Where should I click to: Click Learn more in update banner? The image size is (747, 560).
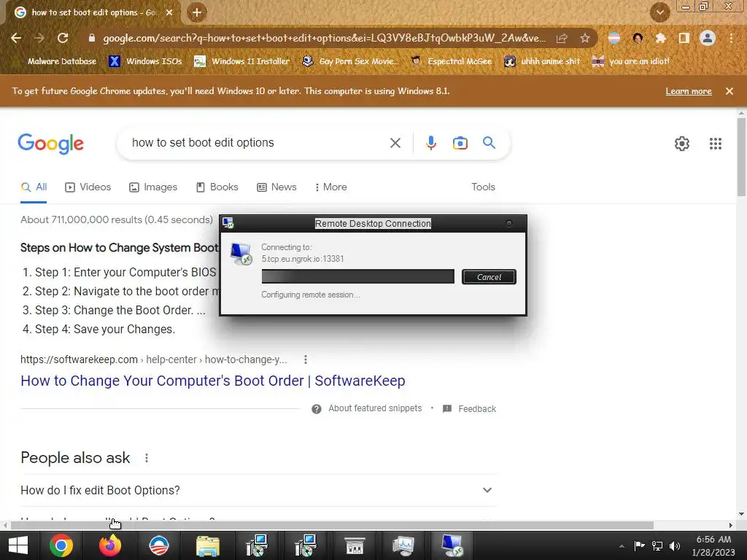689,91
